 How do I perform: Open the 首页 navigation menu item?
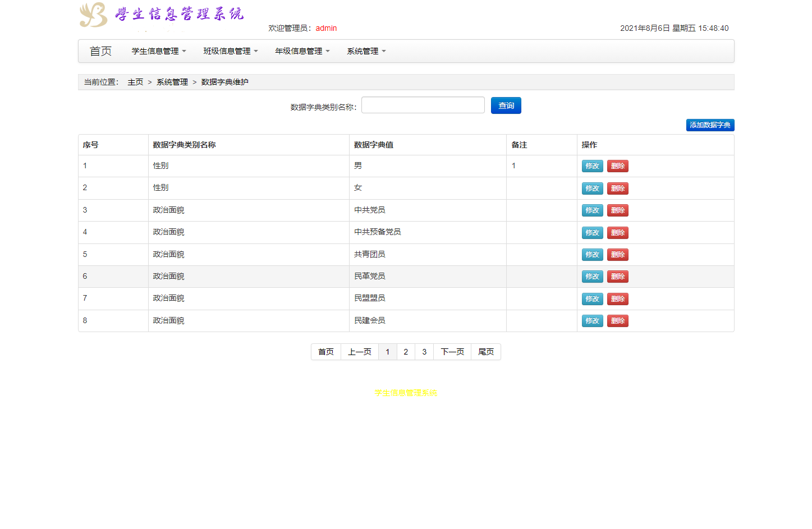tap(100, 50)
